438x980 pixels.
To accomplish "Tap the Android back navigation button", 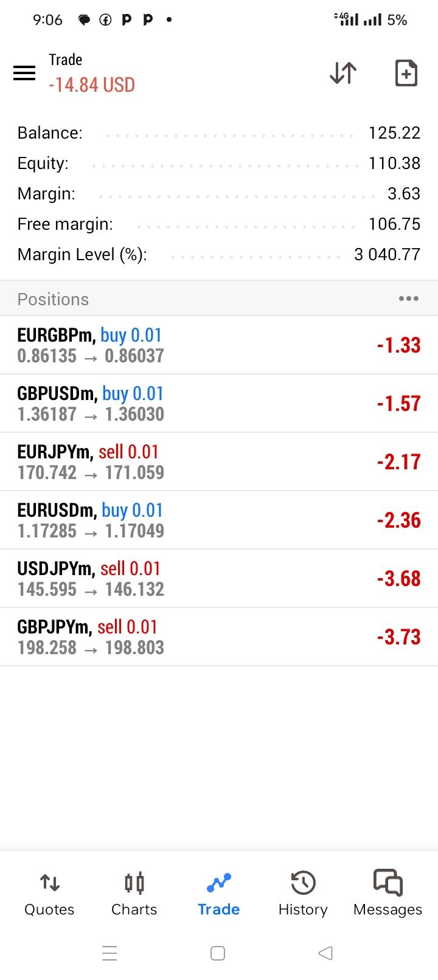I will 325,953.
